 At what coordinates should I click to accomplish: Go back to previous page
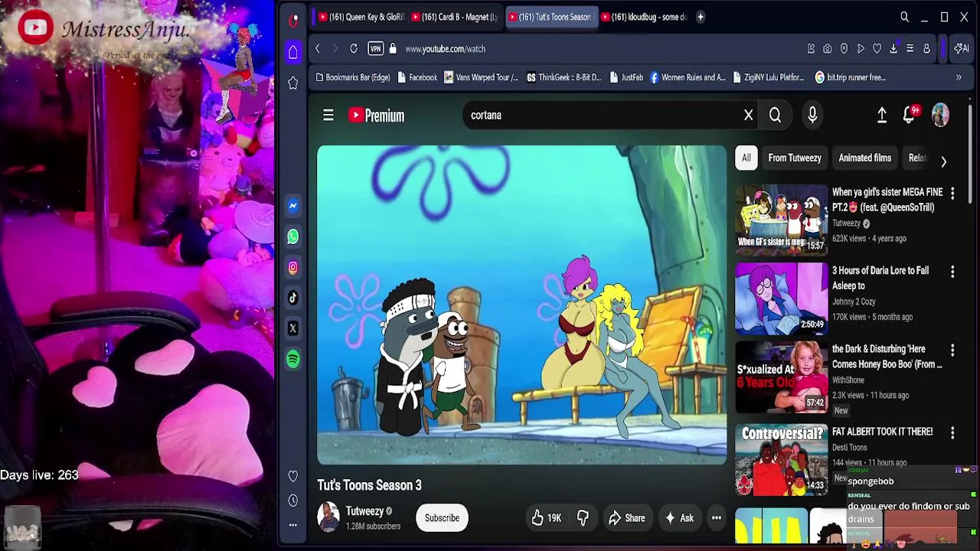(318, 48)
